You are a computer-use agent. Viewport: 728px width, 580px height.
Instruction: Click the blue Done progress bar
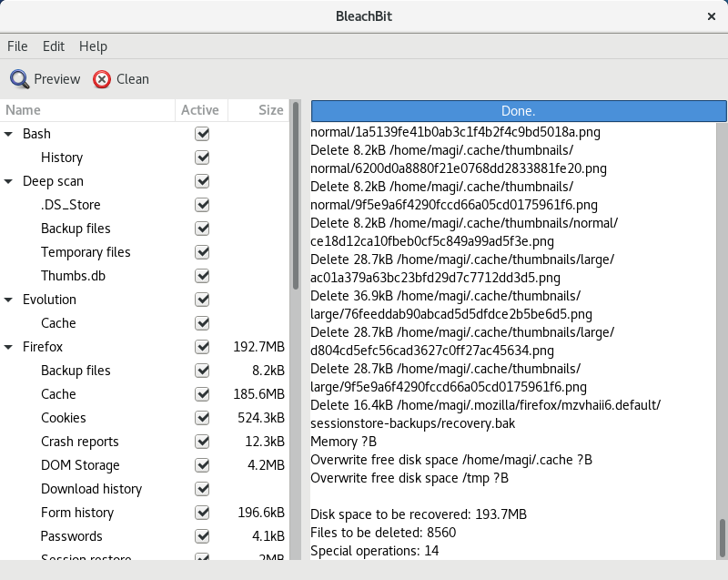518,111
